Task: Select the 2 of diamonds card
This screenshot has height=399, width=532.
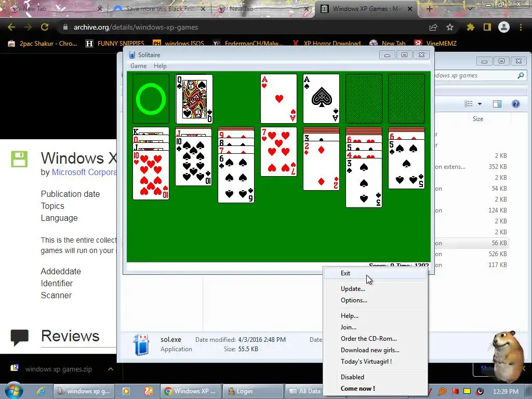Action: 321,166
